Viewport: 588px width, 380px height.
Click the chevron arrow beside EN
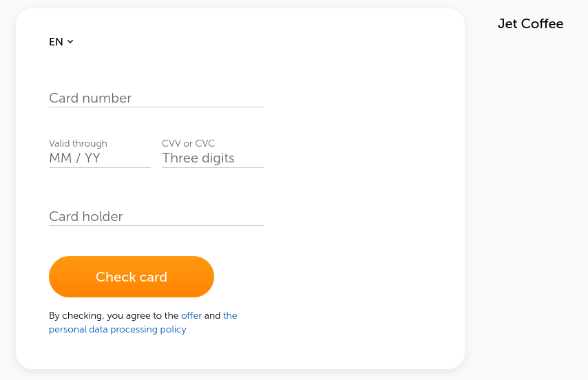70,42
